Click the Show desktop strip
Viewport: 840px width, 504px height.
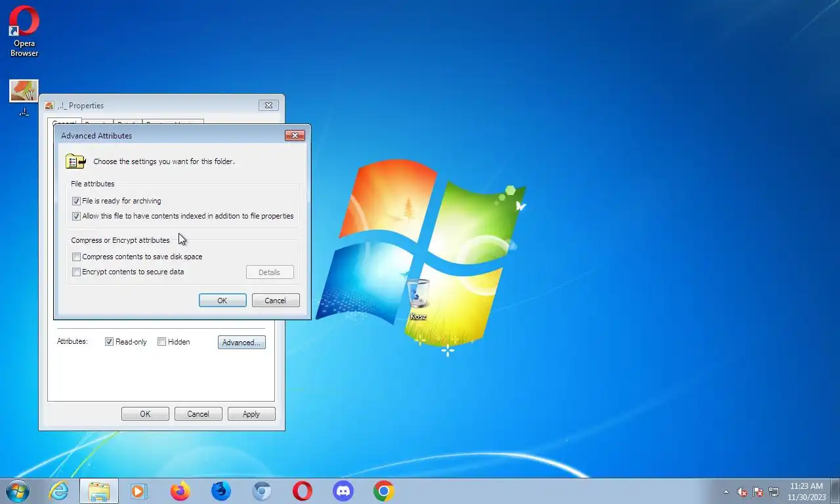point(835,492)
